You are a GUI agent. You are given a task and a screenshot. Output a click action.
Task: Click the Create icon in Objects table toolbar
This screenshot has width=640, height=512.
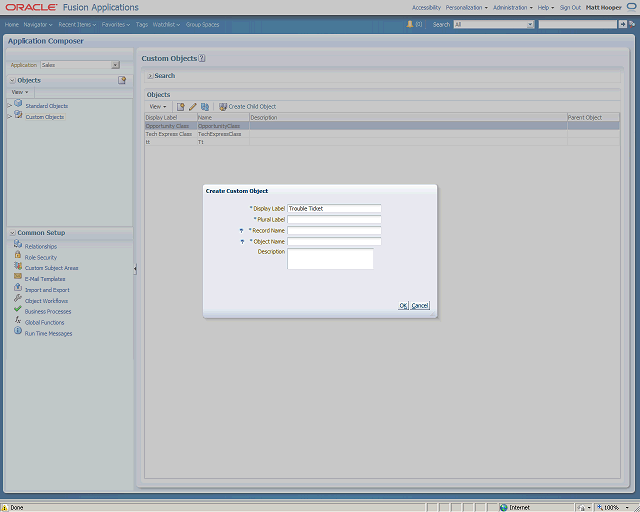click(180, 107)
